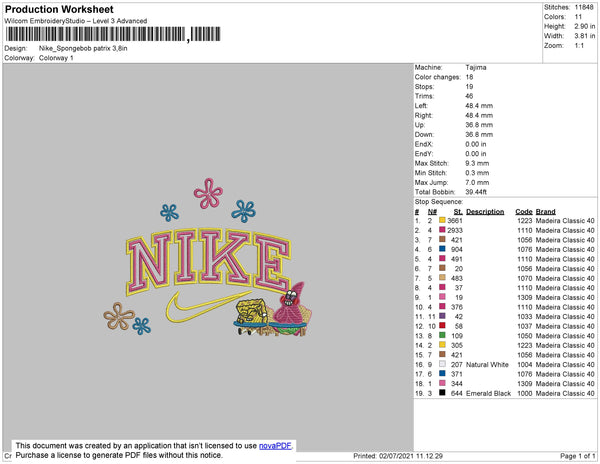This screenshot has height=464, width=600.
Task: Click the 'Description' column header
Action: 485,212
